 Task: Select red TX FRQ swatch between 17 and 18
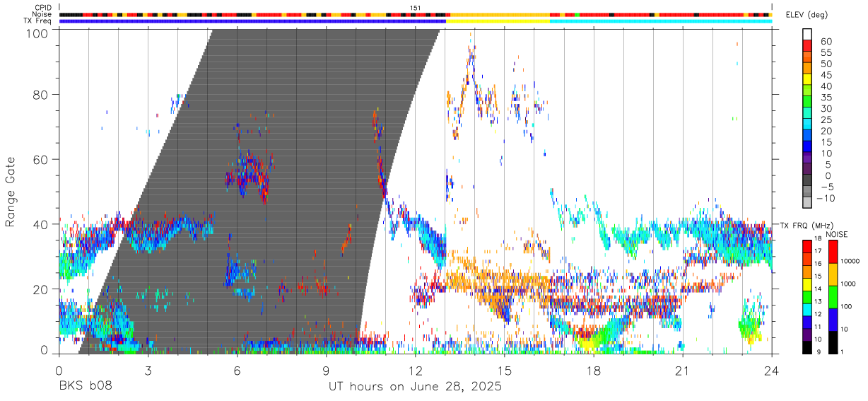807,245
